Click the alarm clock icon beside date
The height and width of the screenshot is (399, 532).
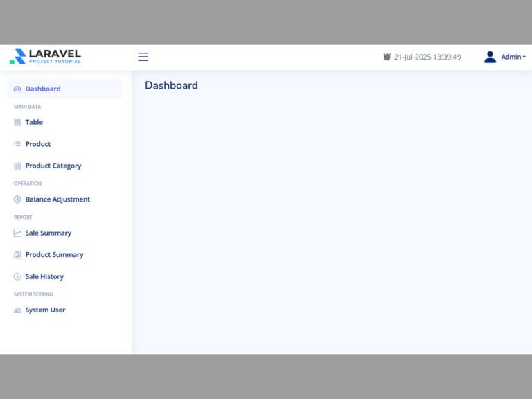coord(387,57)
